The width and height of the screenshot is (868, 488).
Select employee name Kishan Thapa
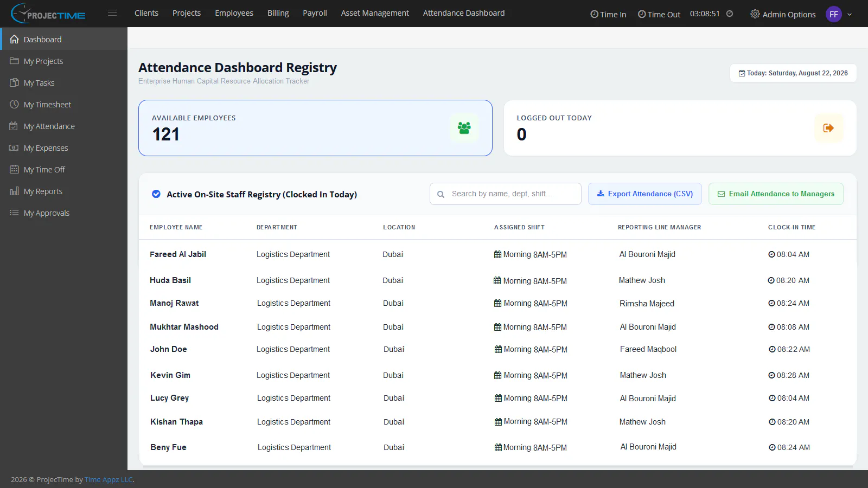click(176, 422)
